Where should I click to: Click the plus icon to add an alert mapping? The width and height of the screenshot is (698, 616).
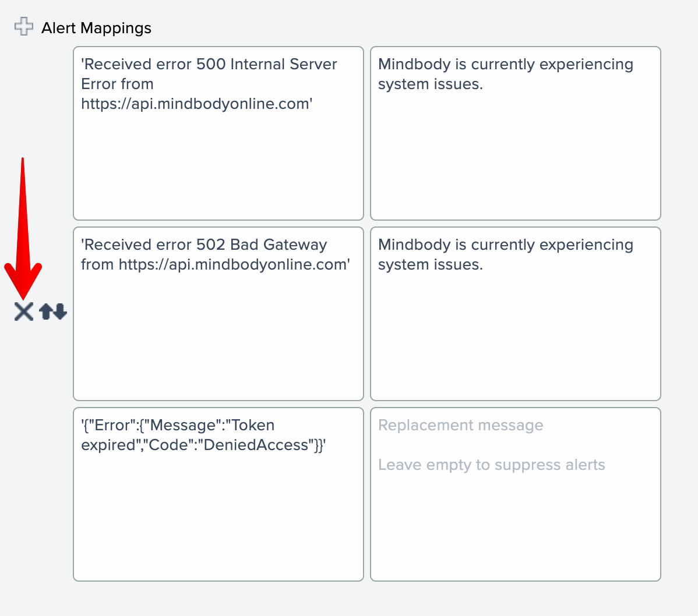point(23,27)
